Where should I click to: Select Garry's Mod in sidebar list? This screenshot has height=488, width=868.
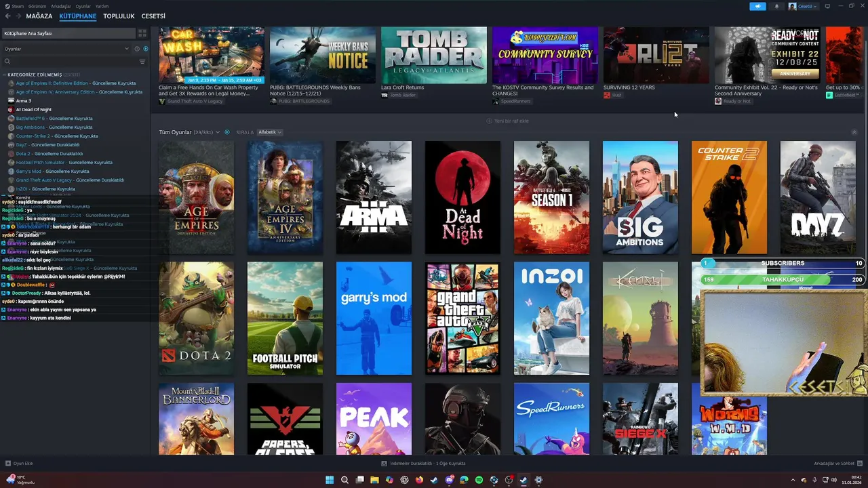pyautogui.click(x=52, y=171)
